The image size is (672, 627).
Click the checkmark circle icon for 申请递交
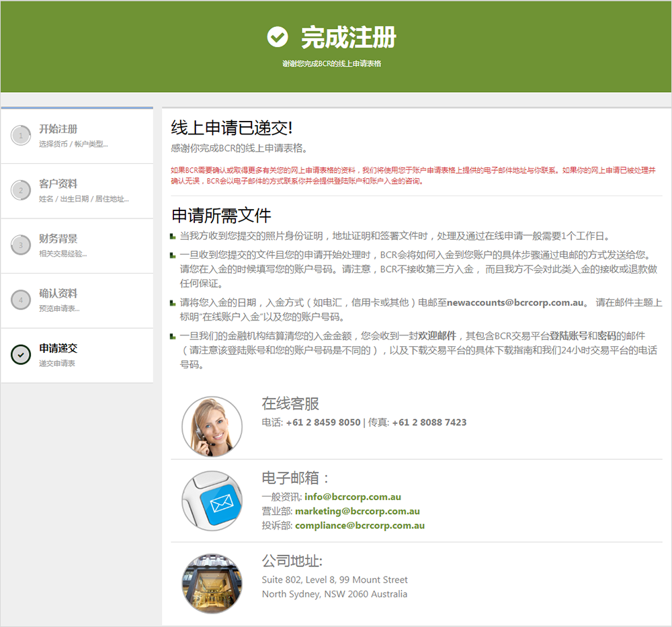pos(21,355)
